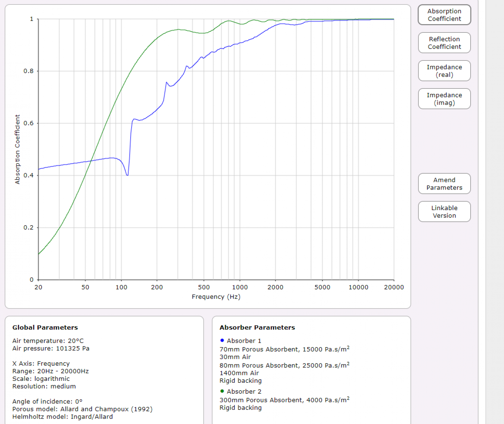The width and height of the screenshot is (504, 424).
Task: Click the Frequency (Hz) axis title
Action: (x=216, y=297)
